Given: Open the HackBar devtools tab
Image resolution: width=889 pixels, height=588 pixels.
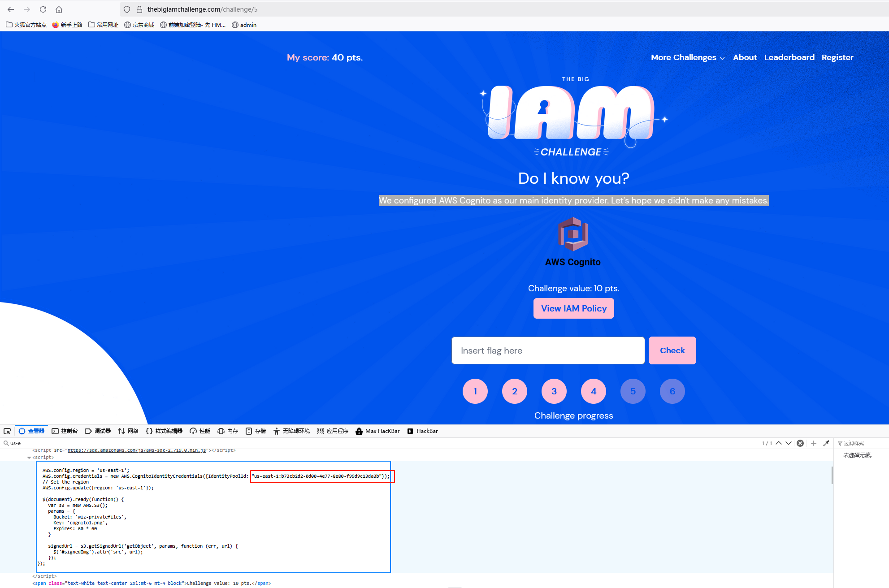Looking at the screenshot, I should click(x=422, y=431).
